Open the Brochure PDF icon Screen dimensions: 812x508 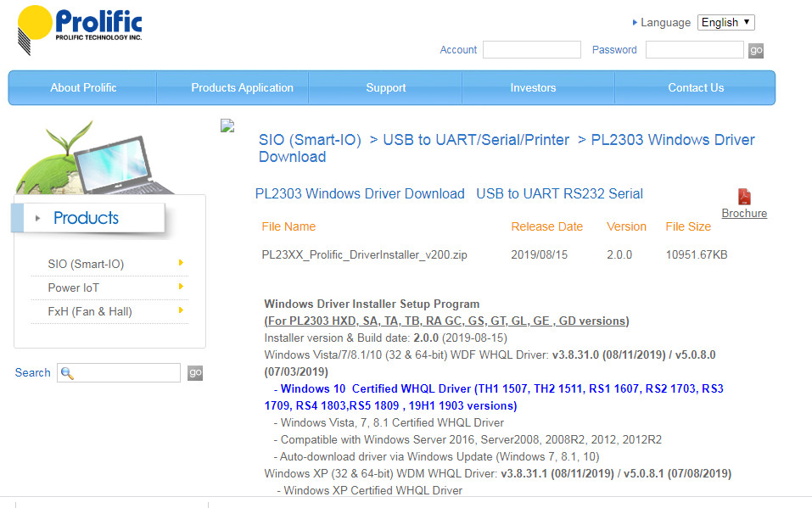(744, 197)
